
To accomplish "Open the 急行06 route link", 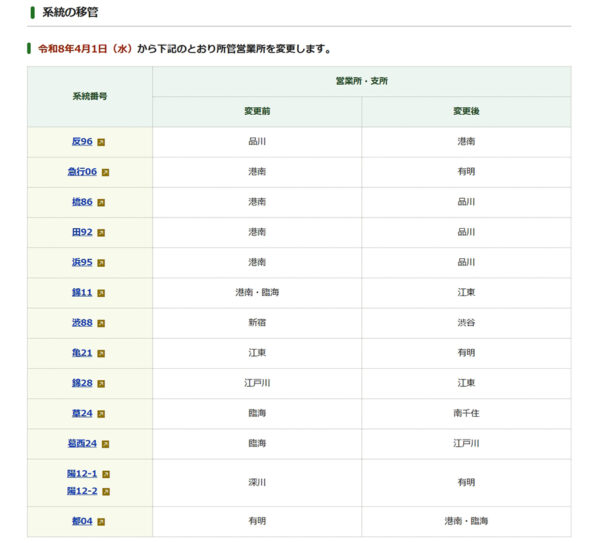I will click(82, 172).
